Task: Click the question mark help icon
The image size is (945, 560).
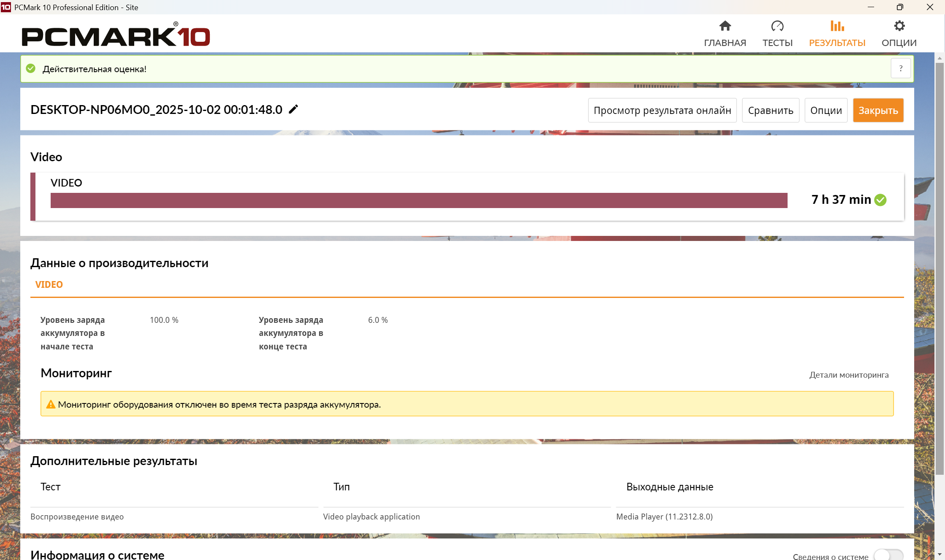Action: click(x=901, y=68)
